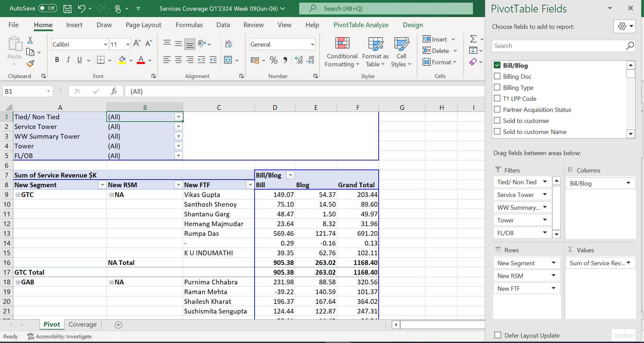Check the Billing Doc field checkbox
Screen dimensions: 644x343
(x=497, y=76)
